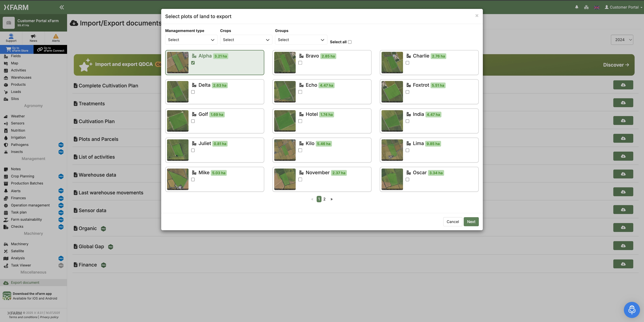Image resolution: width=644 pixels, height=322 pixels.
Task: Open notifications bell icon in header
Action: coord(577,7)
